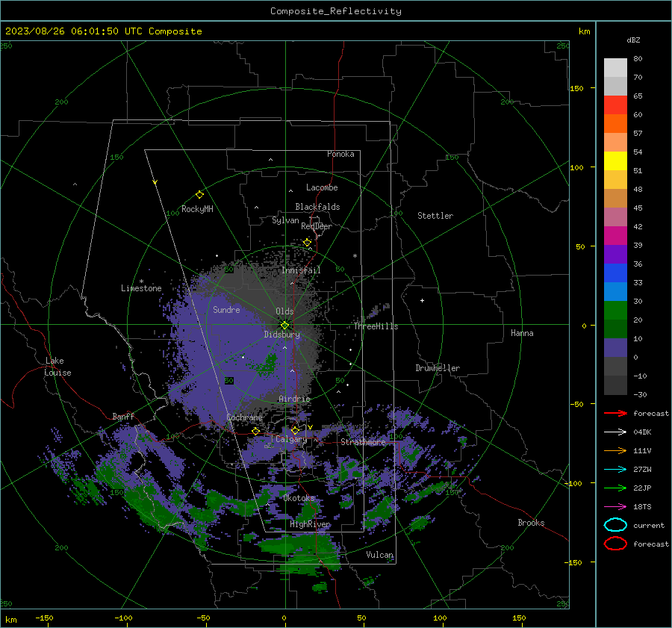Image resolution: width=672 pixels, height=628 pixels.
Task: Click the Cochrane town label
Action: click(x=244, y=417)
